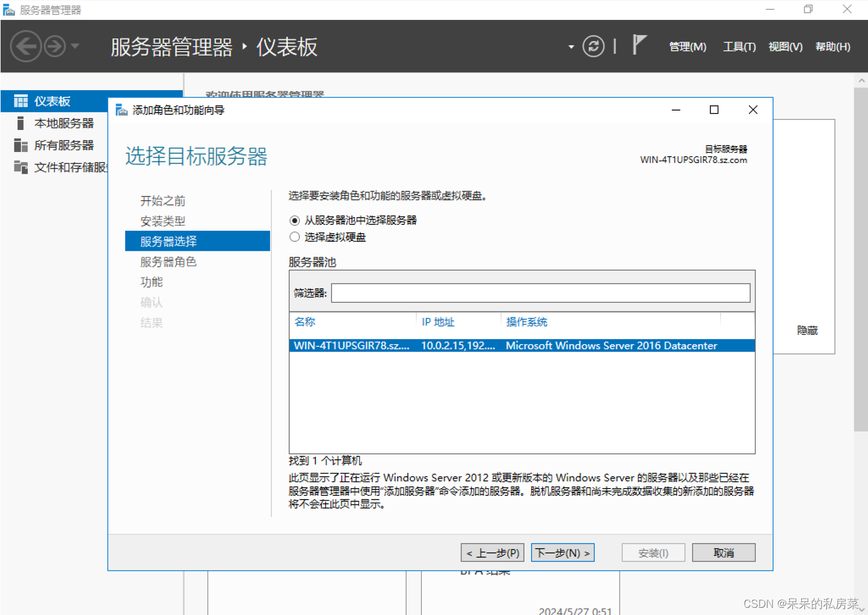The height and width of the screenshot is (615, 868).
Task: Open the 管理(M) menu
Action: tap(688, 47)
